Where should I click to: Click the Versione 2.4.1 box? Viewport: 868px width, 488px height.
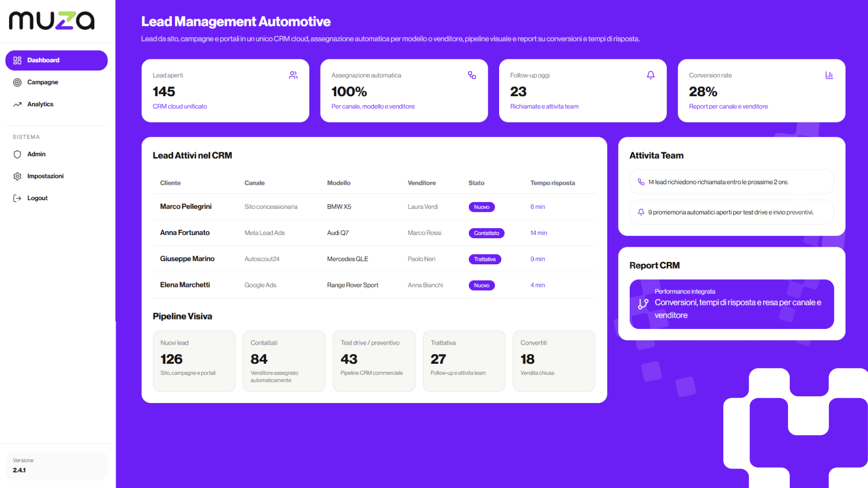tap(57, 465)
